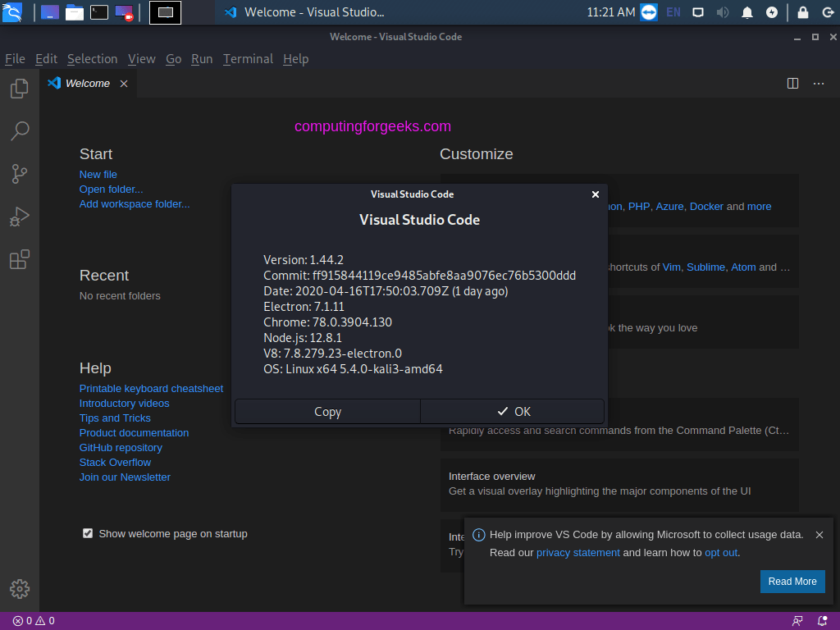Open the EN keyboard layout indicator
Screen dimensions: 840x630
pyautogui.click(x=673, y=12)
